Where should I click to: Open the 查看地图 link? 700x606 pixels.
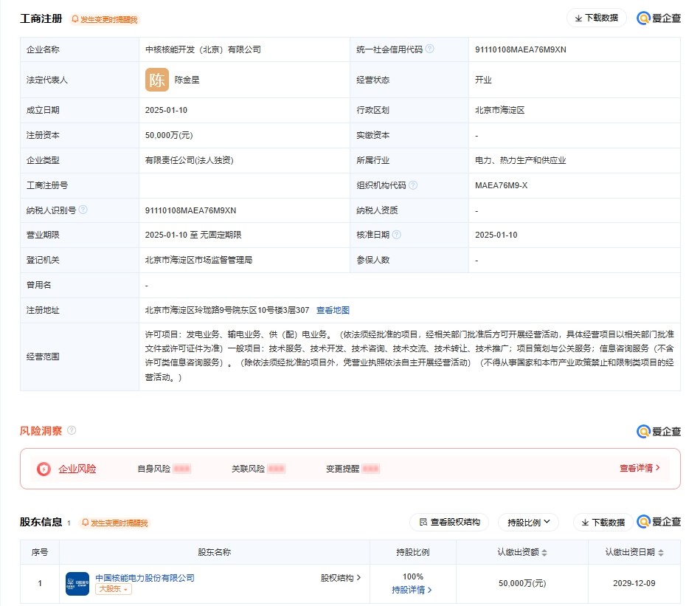coord(333,310)
